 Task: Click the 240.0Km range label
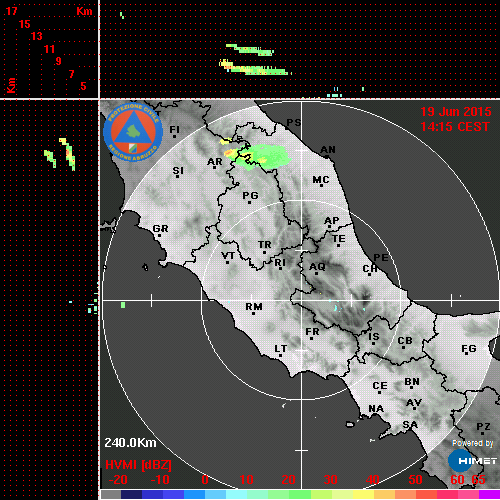click(130, 443)
